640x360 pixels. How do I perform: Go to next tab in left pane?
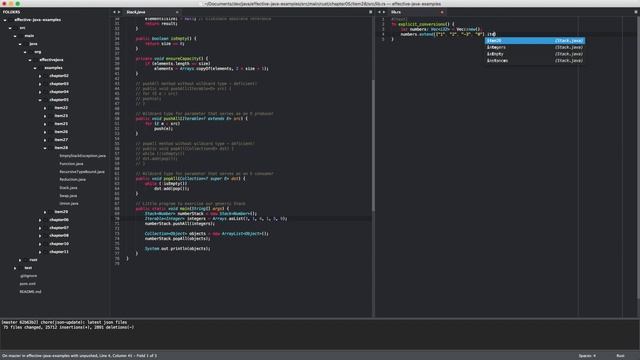(119, 12)
